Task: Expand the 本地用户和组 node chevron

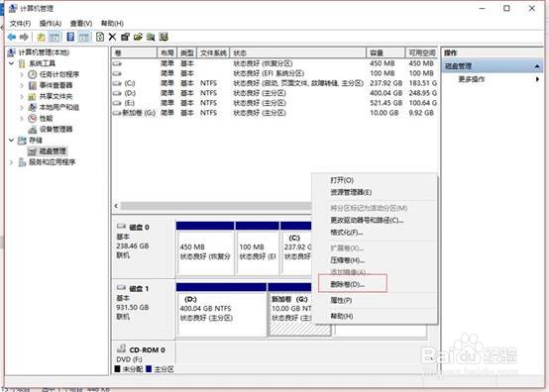Action: (x=22, y=107)
